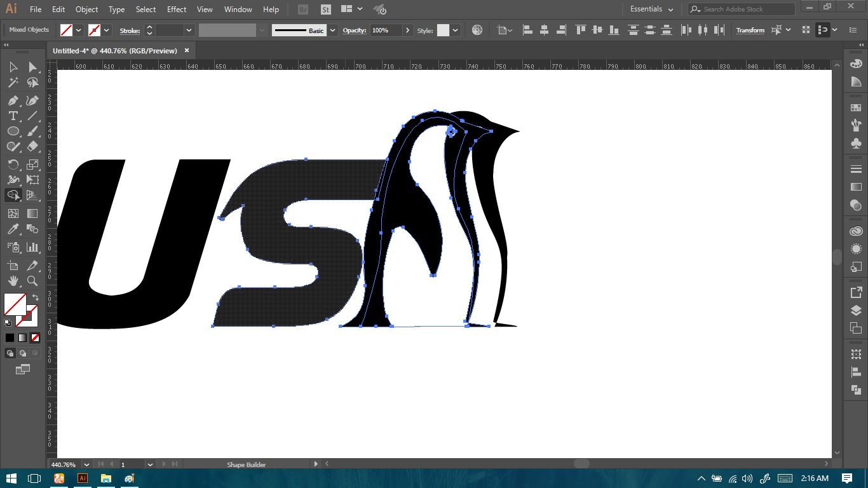Pick the Magic Wand tool
Image resolution: width=868 pixels, height=488 pixels.
[x=13, y=83]
